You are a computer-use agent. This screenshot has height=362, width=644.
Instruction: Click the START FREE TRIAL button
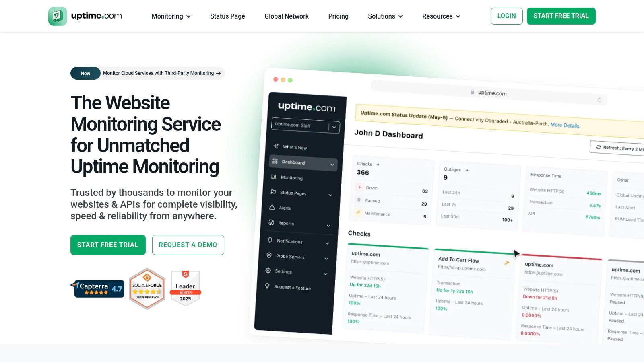tap(561, 16)
